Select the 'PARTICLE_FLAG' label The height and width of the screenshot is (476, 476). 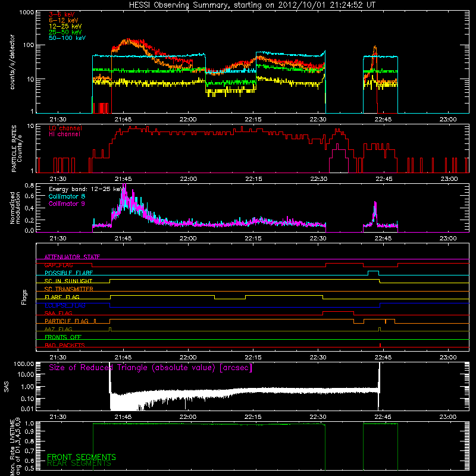(x=67, y=321)
